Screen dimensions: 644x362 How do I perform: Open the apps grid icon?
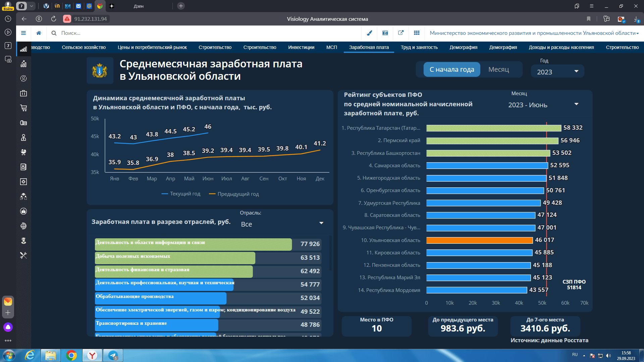click(417, 33)
